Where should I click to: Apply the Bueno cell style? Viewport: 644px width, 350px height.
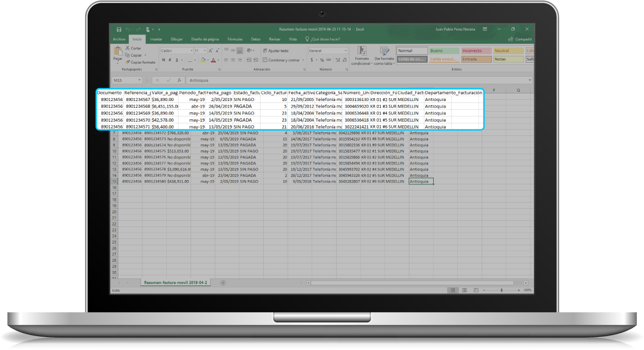[444, 50]
